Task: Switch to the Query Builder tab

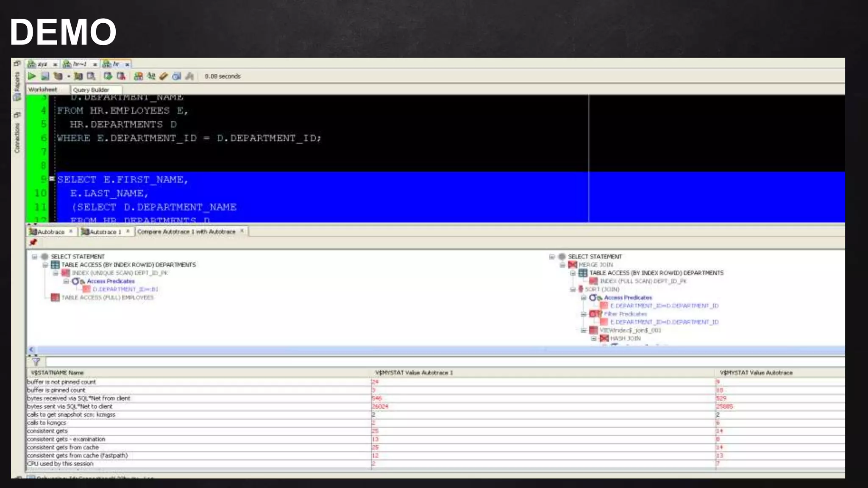Action: click(91, 90)
